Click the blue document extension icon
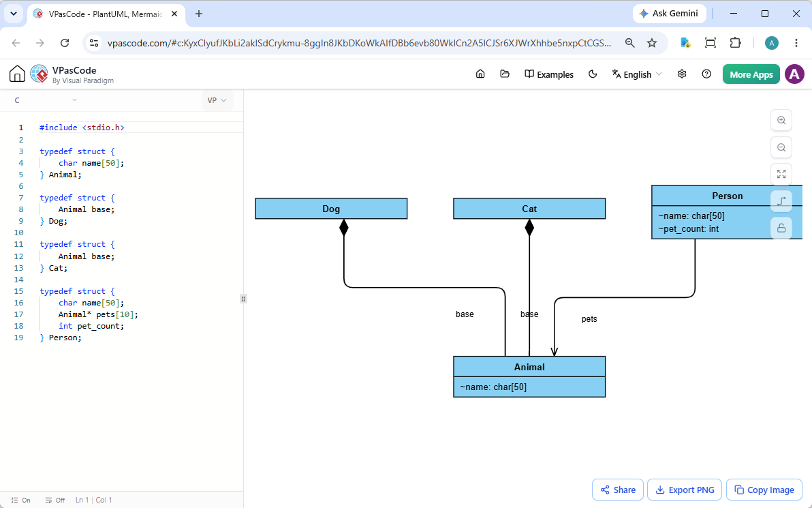This screenshot has width=812, height=508. [685, 43]
